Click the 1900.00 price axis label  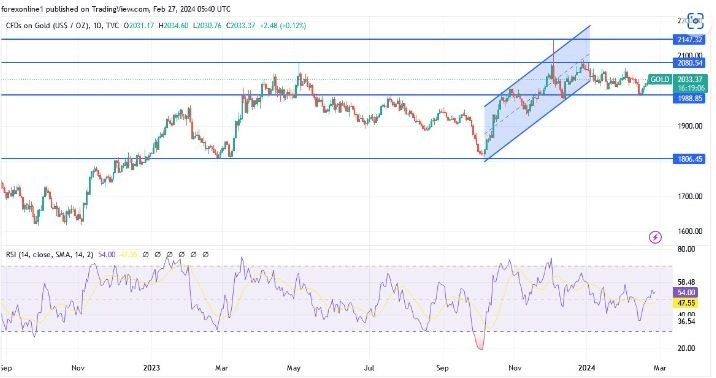click(x=690, y=126)
